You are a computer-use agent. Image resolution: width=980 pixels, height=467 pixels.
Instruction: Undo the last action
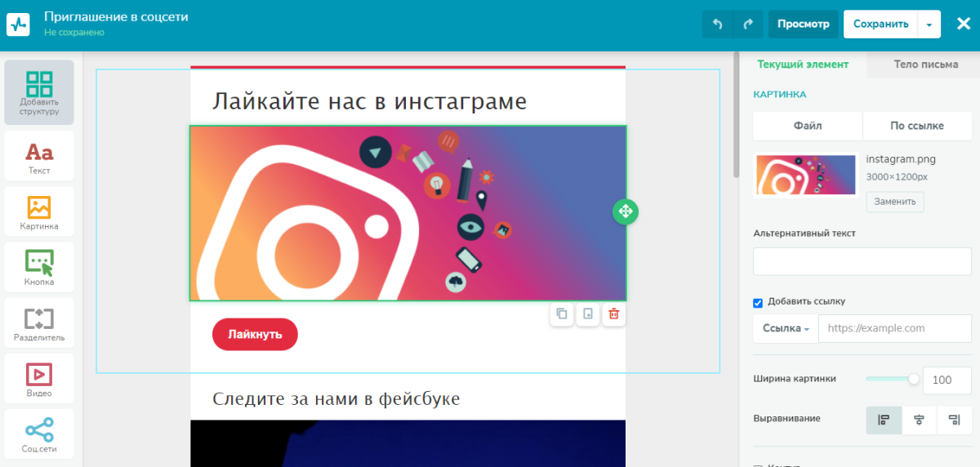coord(718,24)
